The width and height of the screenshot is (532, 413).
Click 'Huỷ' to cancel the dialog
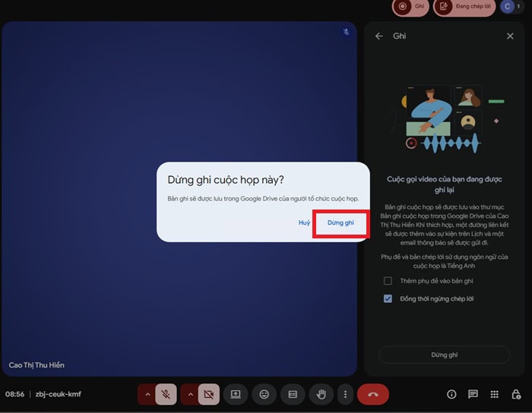pos(304,222)
